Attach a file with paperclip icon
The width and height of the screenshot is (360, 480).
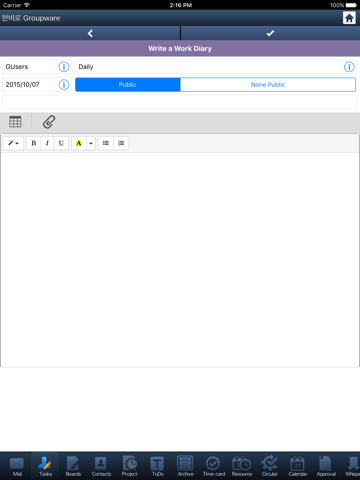(49, 122)
